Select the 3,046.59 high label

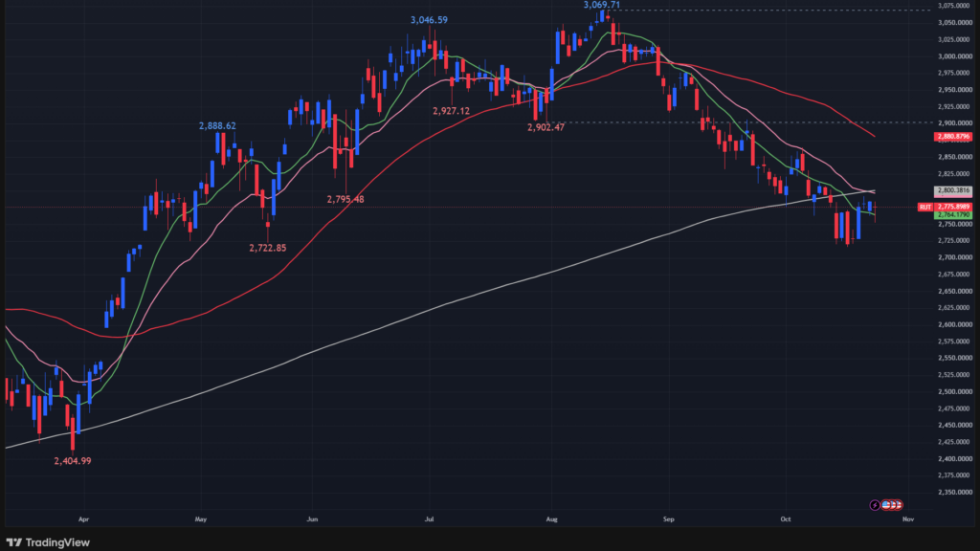429,20
